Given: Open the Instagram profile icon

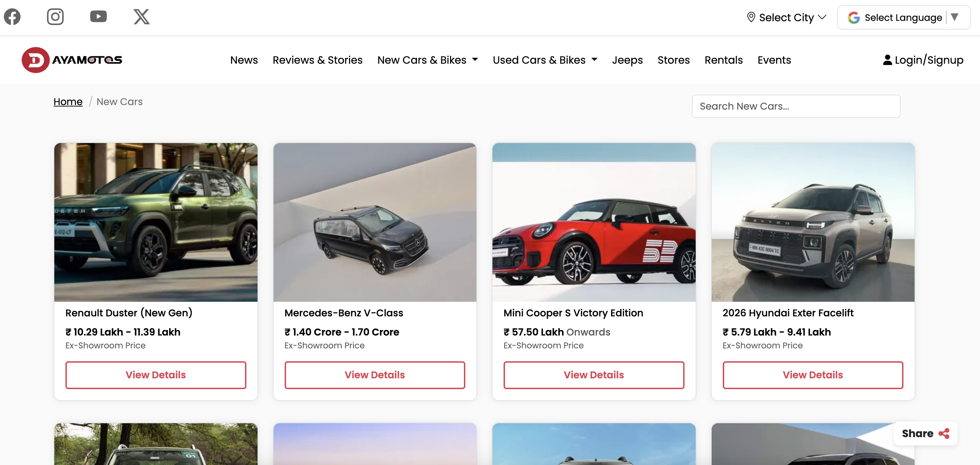Looking at the screenshot, I should point(55,17).
